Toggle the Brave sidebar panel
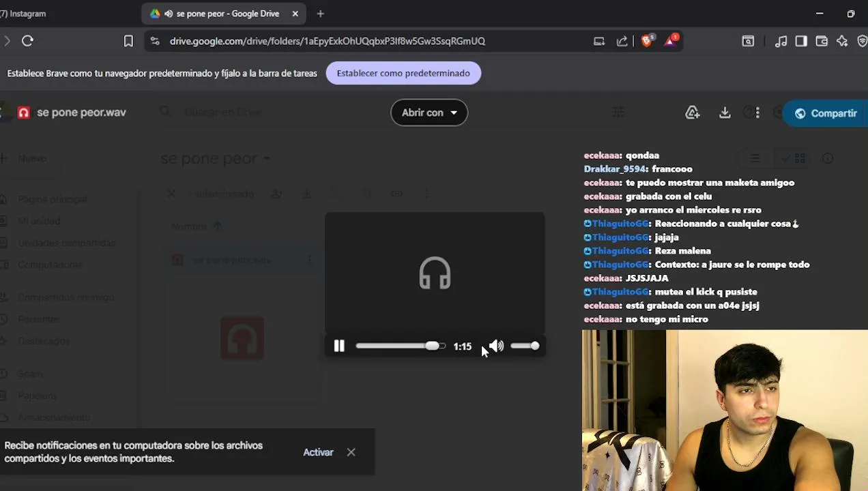 [x=801, y=41]
